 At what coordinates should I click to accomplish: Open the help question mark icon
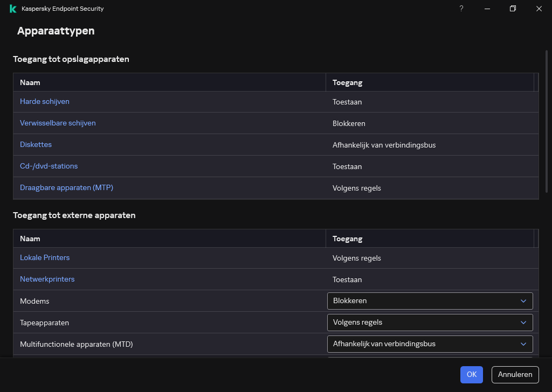point(461,9)
